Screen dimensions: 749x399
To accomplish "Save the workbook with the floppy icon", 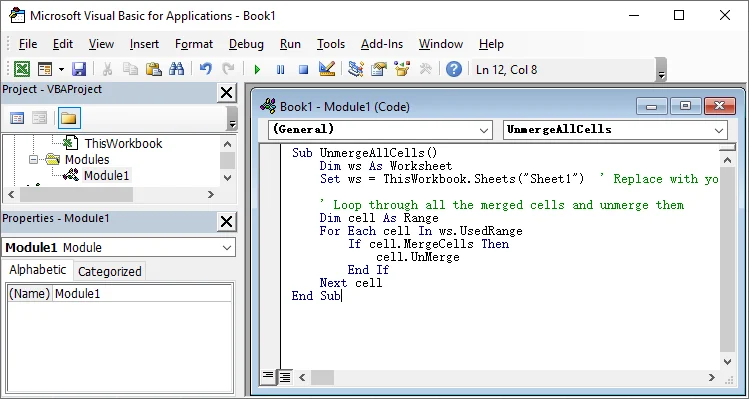I will (79, 70).
